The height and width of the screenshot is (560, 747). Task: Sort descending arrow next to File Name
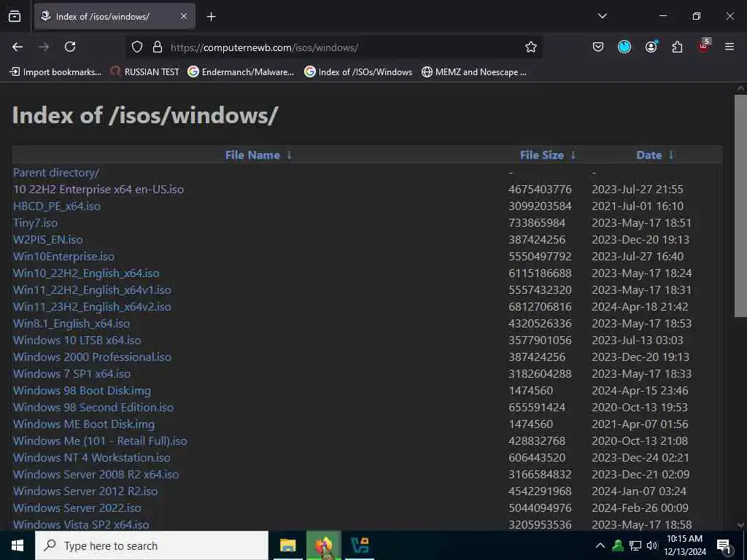pyautogui.click(x=289, y=155)
